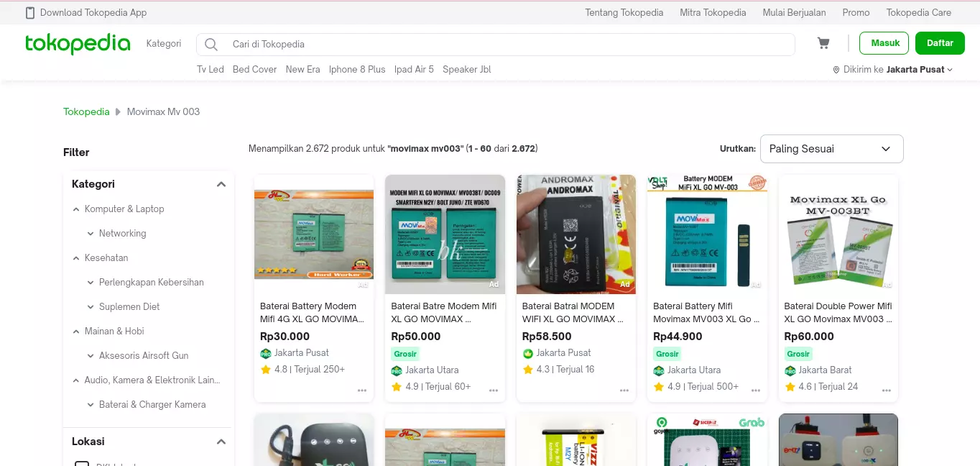Open three-dot menu on Rp60.000 product card

(x=887, y=390)
